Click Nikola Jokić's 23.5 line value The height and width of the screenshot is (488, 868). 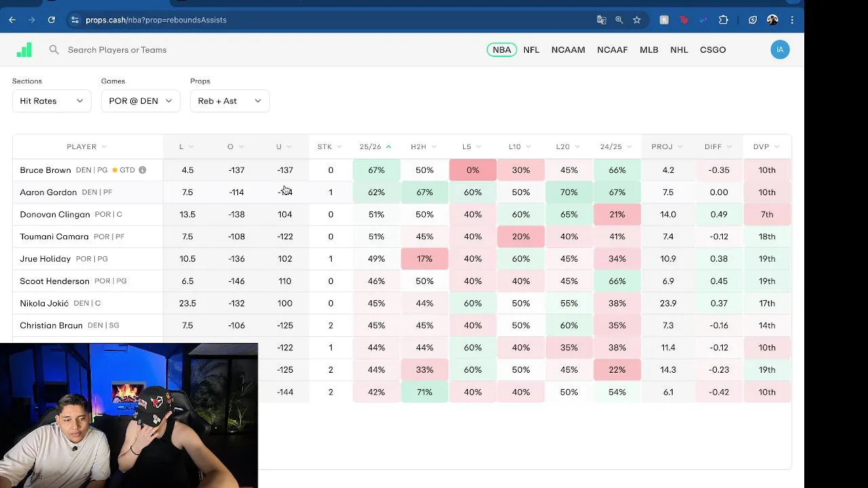click(x=187, y=304)
